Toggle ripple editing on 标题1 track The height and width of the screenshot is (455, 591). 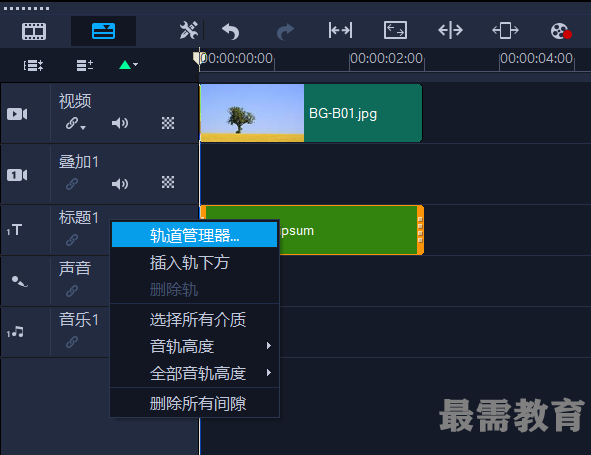[72, 240]
